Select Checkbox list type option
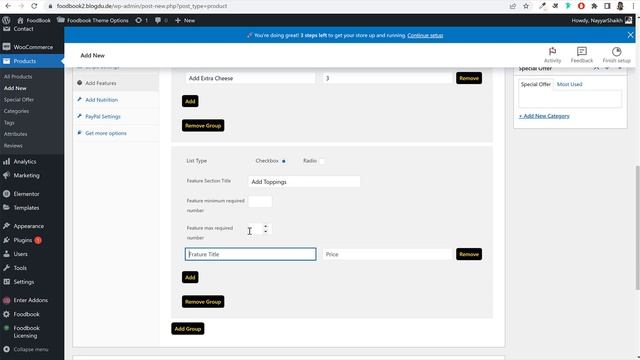The width and height of the screenshot is (640, 360). 284,161
